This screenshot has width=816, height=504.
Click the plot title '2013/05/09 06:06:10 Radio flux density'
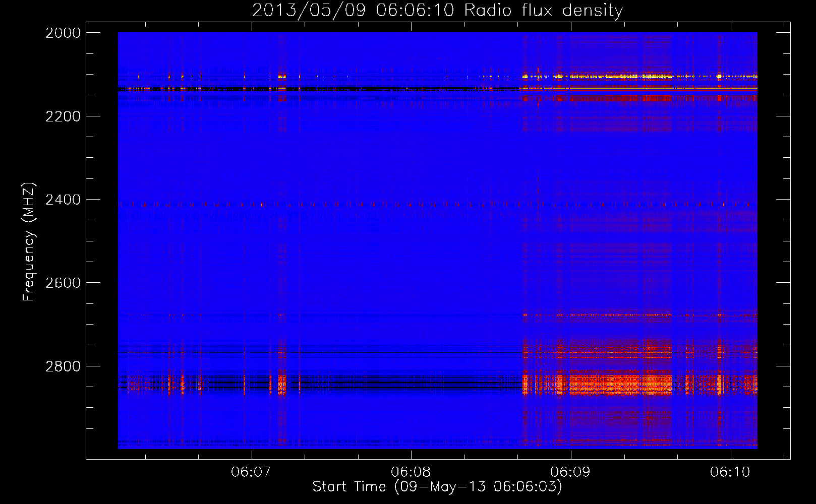tap(437, 11)
